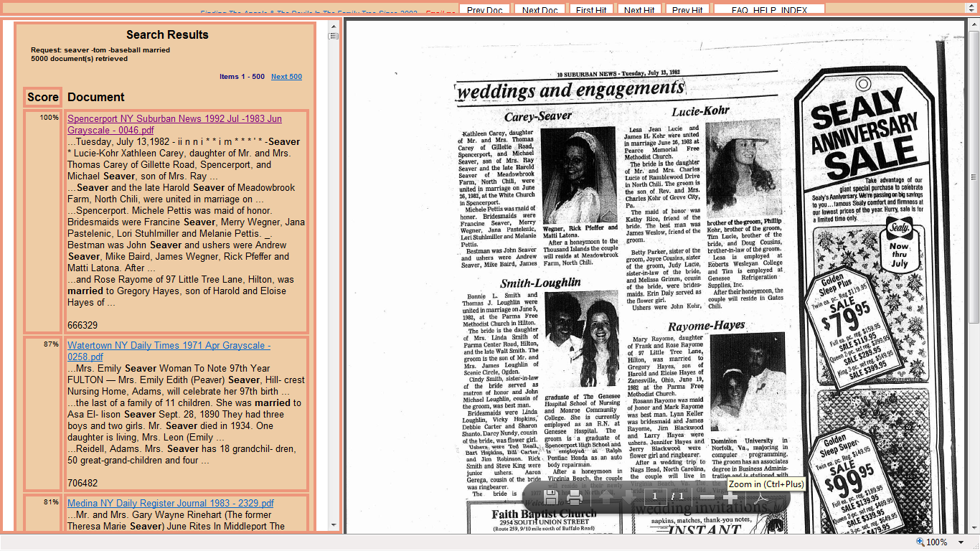Click the Document column header
Image resolution: width=980 pixels, height=551 pixels.
[96, 97]
